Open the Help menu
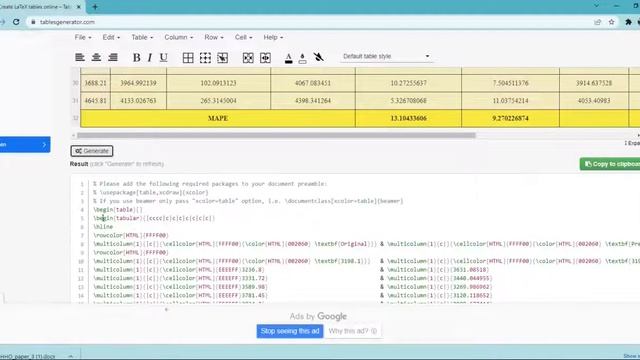640x360 pixels. point(273,37)
